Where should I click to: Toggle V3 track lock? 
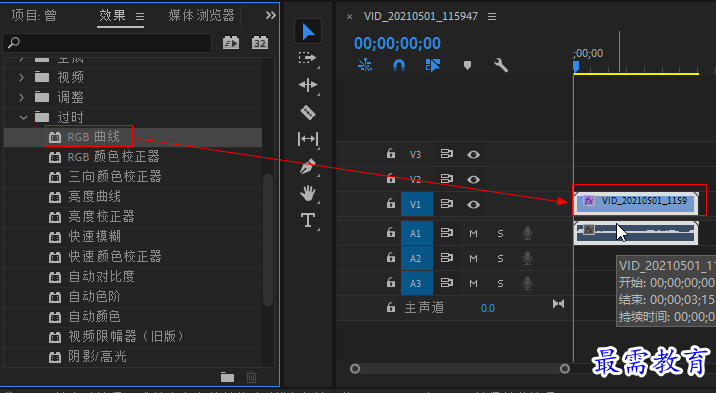391,153
